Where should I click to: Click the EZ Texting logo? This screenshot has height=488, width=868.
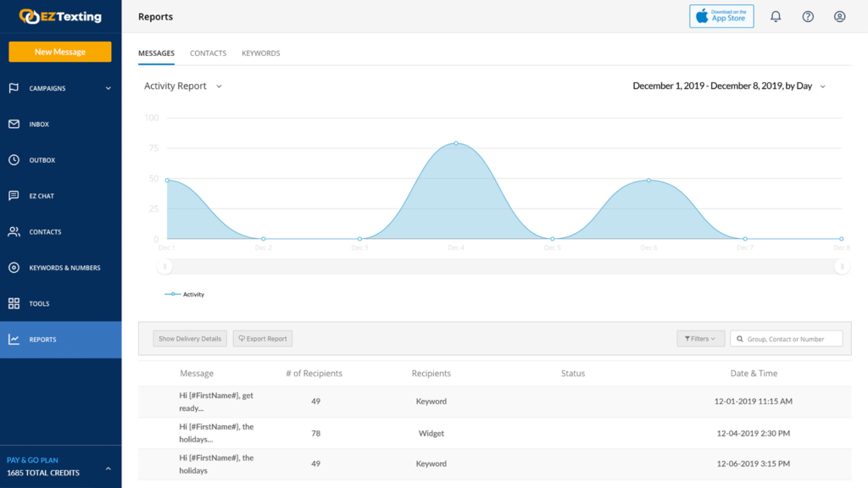pyautogui.click(x=60, y=17)
